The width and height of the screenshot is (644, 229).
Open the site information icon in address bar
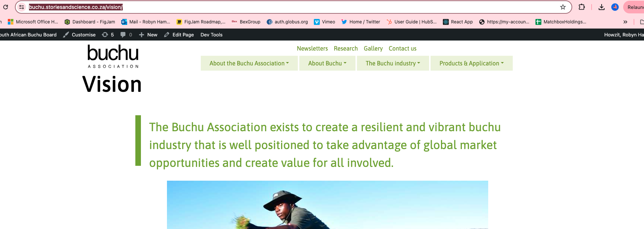point(22,7)
